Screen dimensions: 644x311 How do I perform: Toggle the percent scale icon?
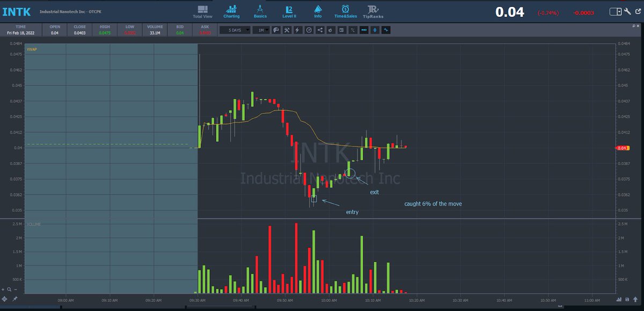tap(353, 30)
